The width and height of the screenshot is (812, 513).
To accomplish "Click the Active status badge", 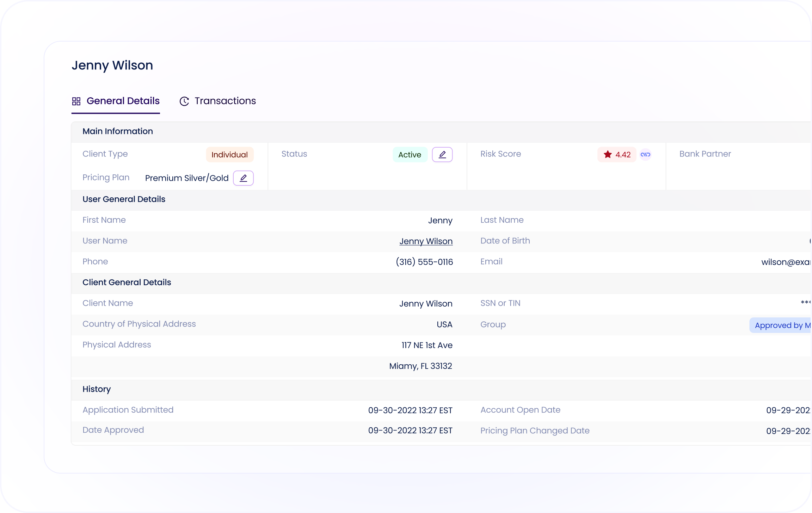I will coord(410,155).
